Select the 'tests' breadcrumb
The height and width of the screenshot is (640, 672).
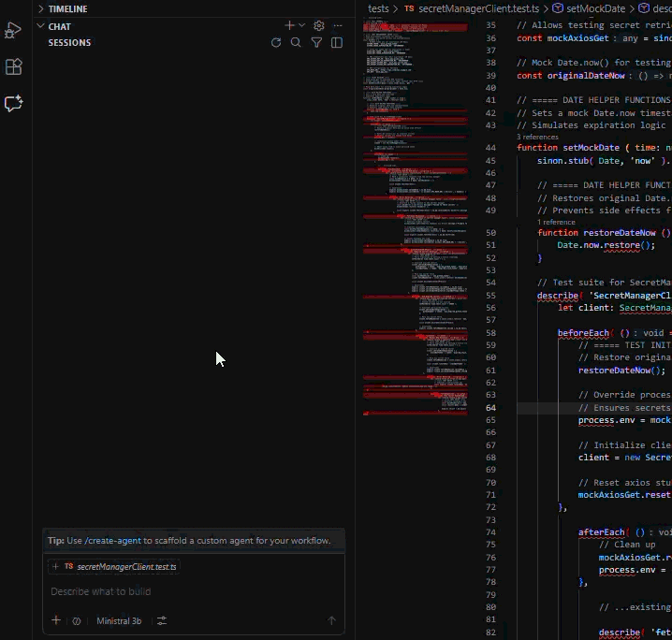click(378, 8)
